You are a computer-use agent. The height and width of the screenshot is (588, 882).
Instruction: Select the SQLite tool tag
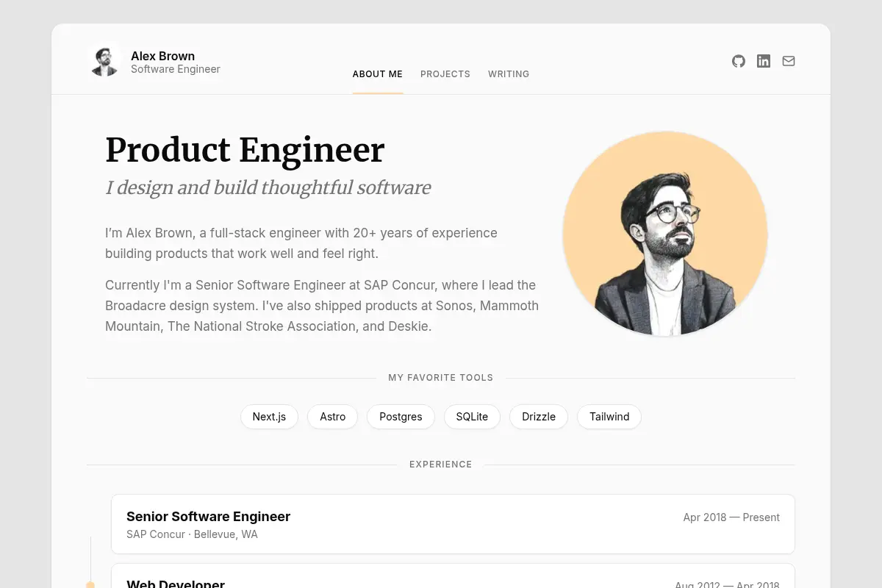click(x=472, y=417)
